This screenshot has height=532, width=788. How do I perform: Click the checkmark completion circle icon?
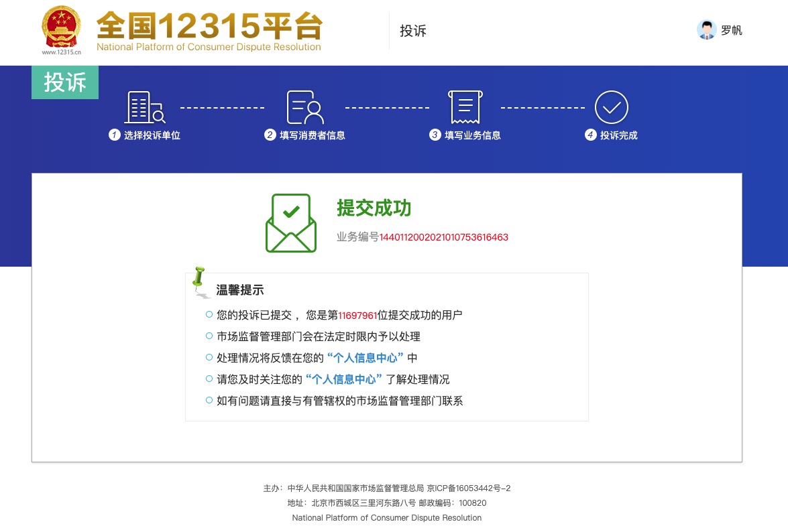click(x=611, y=107)
